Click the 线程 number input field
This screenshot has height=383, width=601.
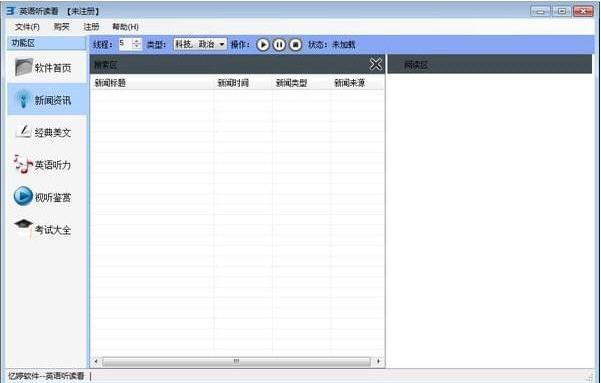pos(125,44)
